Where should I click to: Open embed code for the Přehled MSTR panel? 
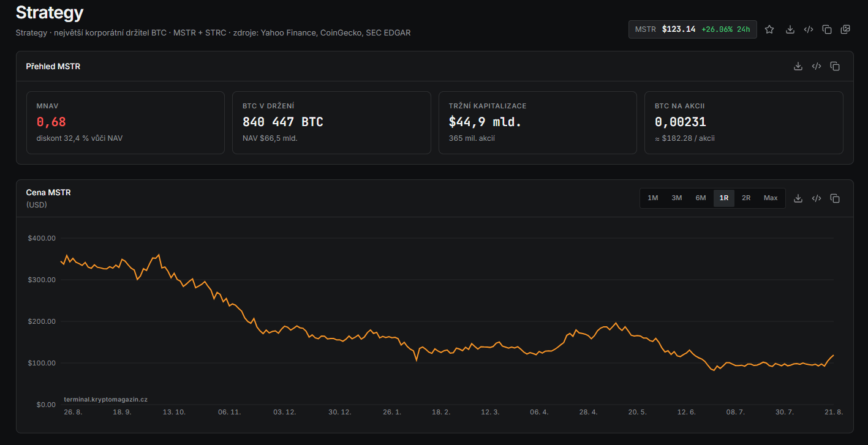817,66
